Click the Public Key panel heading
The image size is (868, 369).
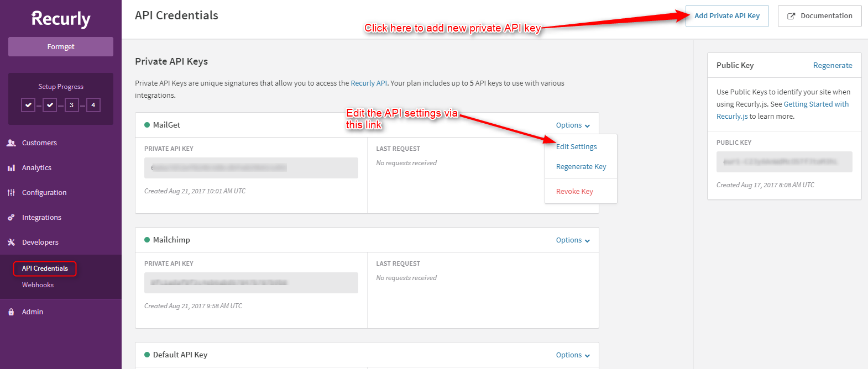(x=735, y=65)
